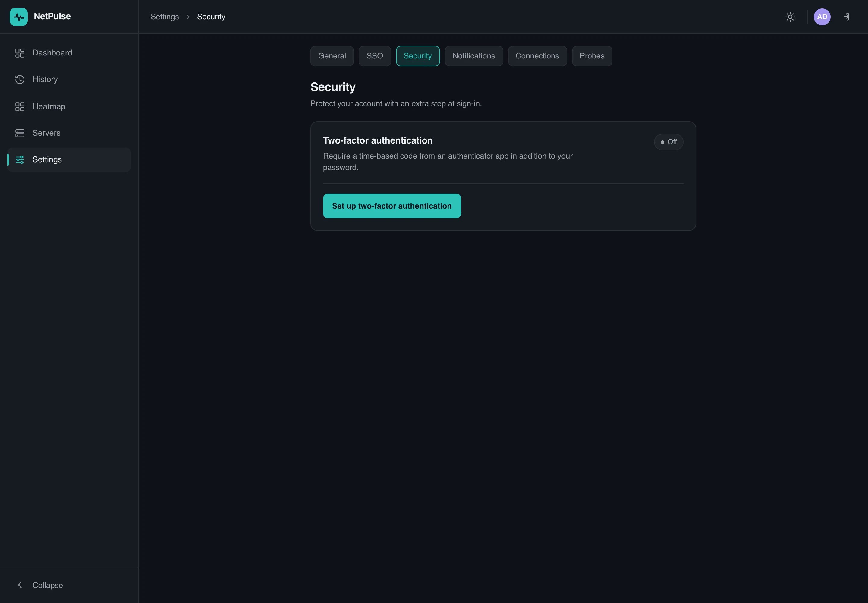868x603 pixels.
Task: Switch to the General tab
Action: [332, 56]
